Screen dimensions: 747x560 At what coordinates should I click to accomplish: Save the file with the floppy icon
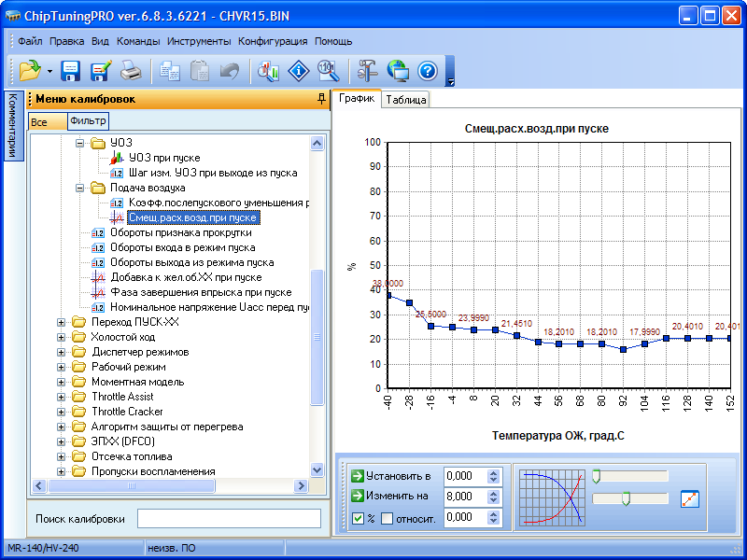pos(71,70)
